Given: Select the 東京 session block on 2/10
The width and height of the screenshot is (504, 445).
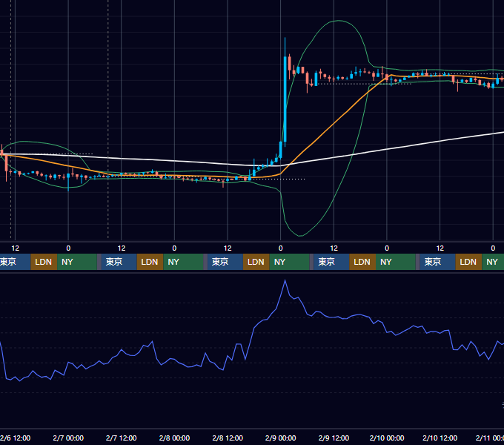Looking at the screenshot, I should 437,262.
